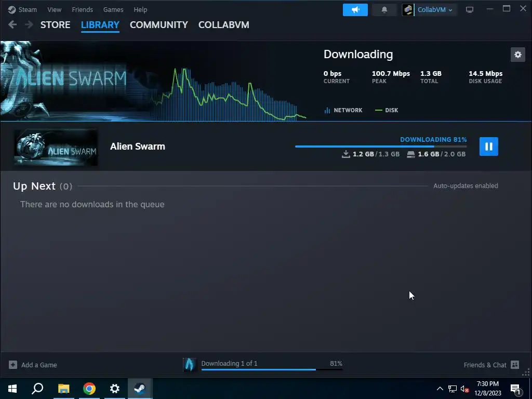Launch Google Chrome from the taskbar
The image size is (532, 399).
tap(89, 389)
